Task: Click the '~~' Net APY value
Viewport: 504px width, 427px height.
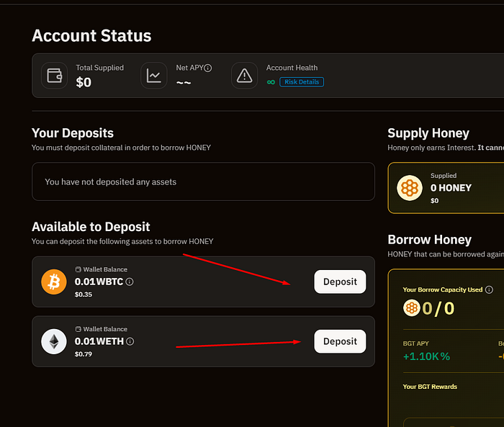Action: tap(184, 83)
